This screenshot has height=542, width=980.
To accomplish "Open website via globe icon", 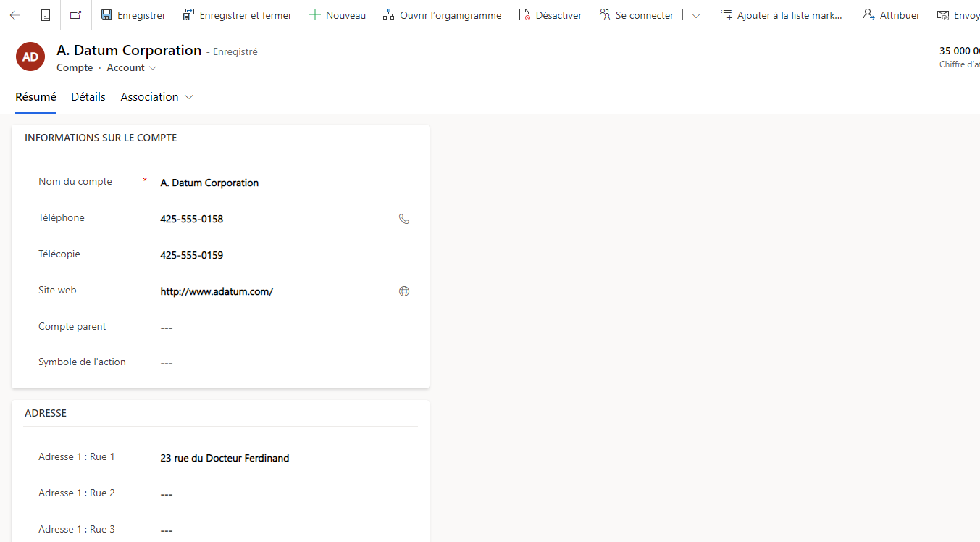I will pyautogui.click(x=404, y=291).
